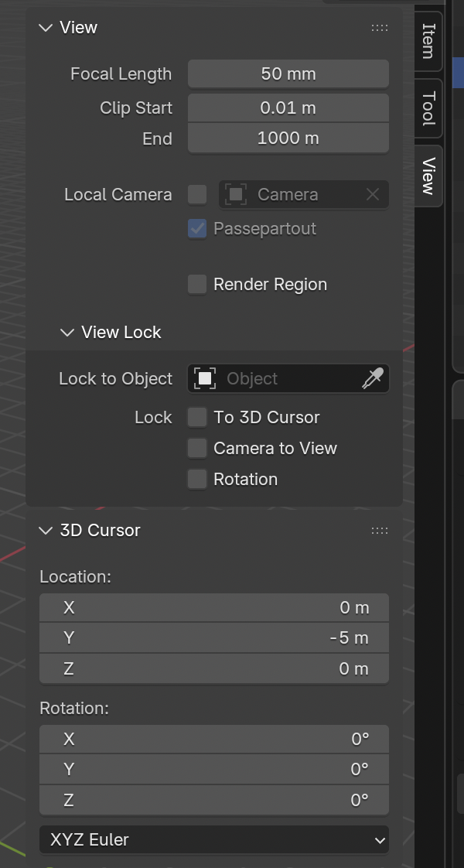This screenshot has height=868, width=464.
Task: Click the Focal Length 50 mm field
Action: click(x=288, y=74)
